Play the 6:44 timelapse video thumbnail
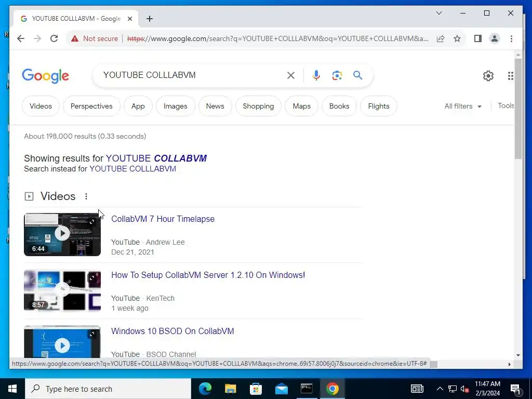 pos(62,234)
